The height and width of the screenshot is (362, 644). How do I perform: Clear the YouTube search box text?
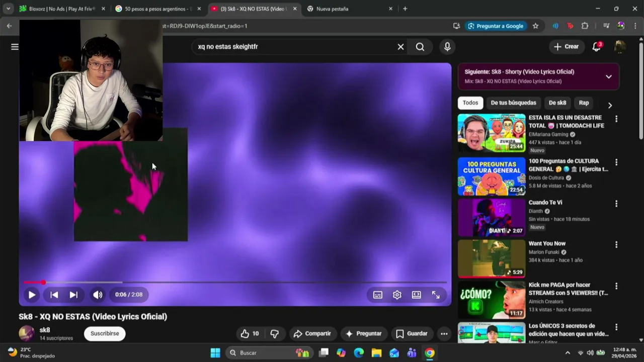(x=400, y=47)
